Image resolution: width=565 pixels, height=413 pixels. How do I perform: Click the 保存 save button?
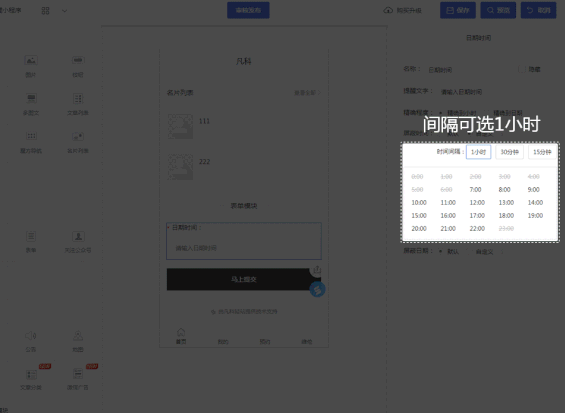pos(458,10)
